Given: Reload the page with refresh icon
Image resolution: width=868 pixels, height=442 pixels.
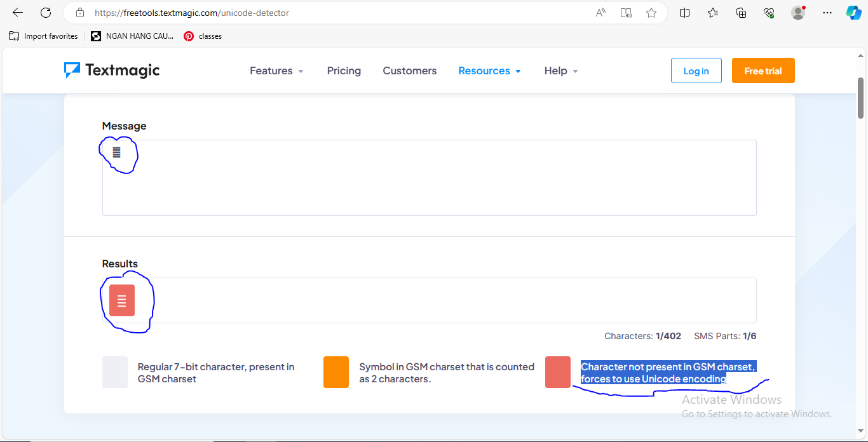Looking at the screenshot, I should (46, 13).
